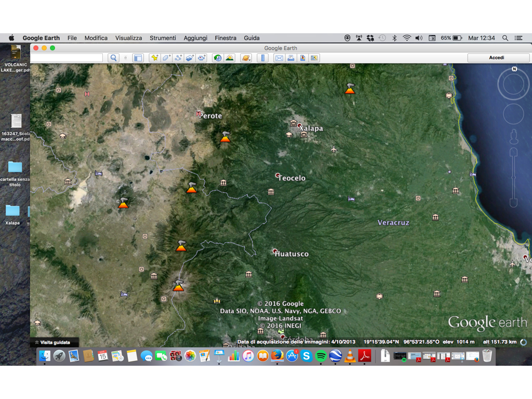This screenshot has width=532, height=399.
Task: Toggle historical imagery with the clock icon
Action: click(217, 58)
